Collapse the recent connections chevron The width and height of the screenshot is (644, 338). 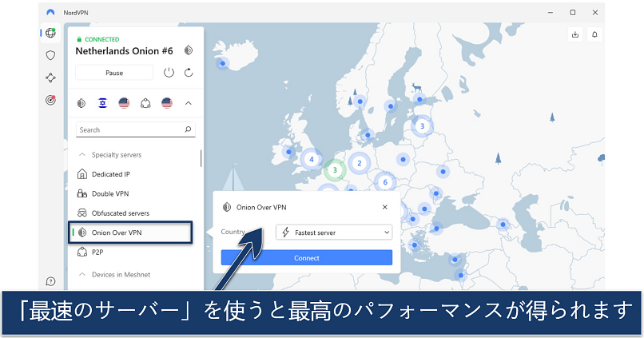[x=188, y=103]
